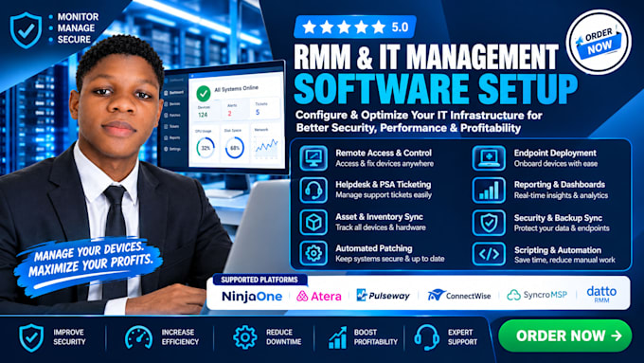The height and width of the screenshot is (363, 644).
Task: Click 'INCREASE EFFICIENCY' footer label
Action: click(x=180, y=337)
